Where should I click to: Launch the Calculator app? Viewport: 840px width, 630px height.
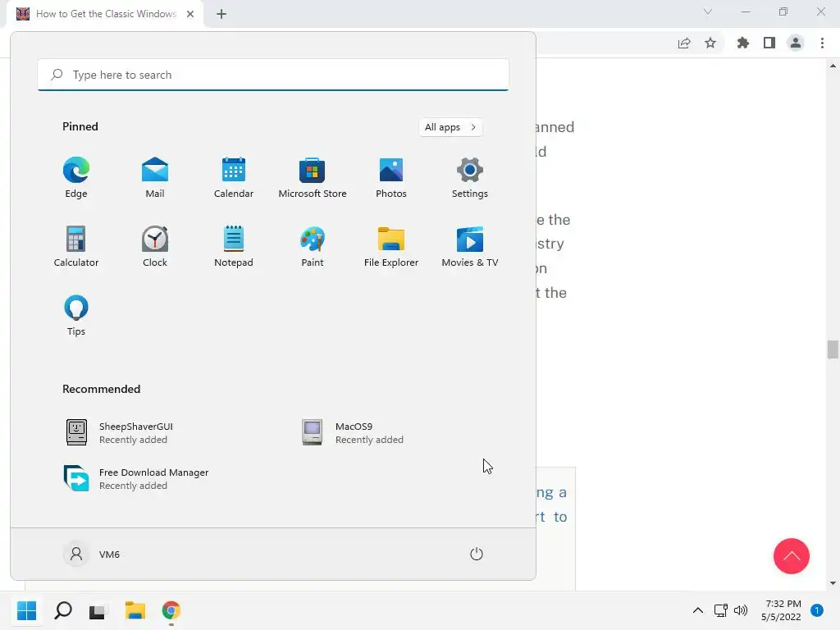(x=76, y=246)
